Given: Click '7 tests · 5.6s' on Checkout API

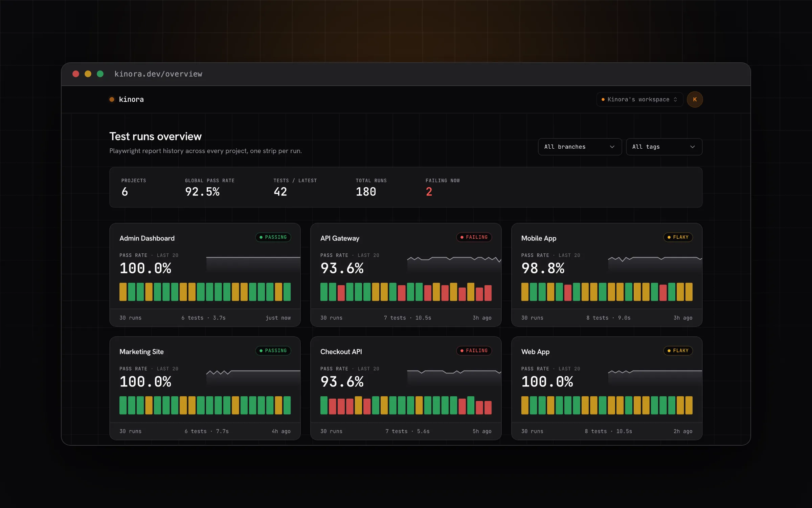Looking at the screenshot, I should tap(407, 431).
